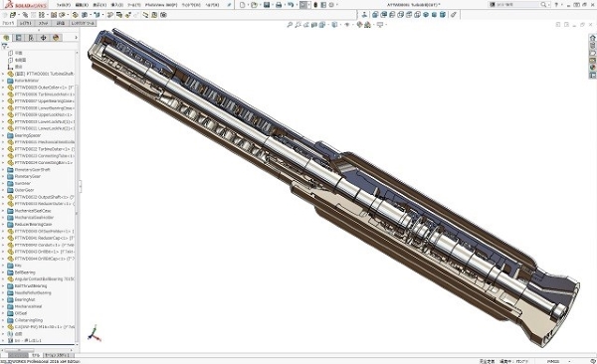
Task: Click the Print icon in title toolbar
Action: pos(279,5)
